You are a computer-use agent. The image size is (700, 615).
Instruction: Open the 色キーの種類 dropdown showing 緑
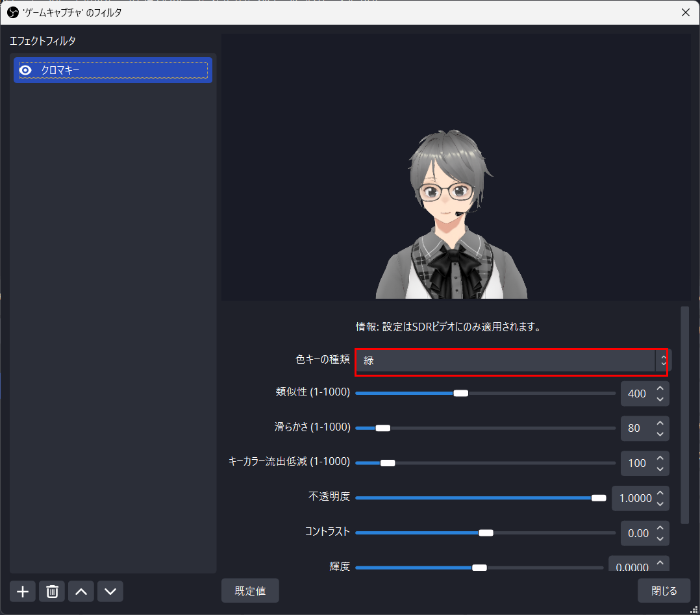coord(512,361)
